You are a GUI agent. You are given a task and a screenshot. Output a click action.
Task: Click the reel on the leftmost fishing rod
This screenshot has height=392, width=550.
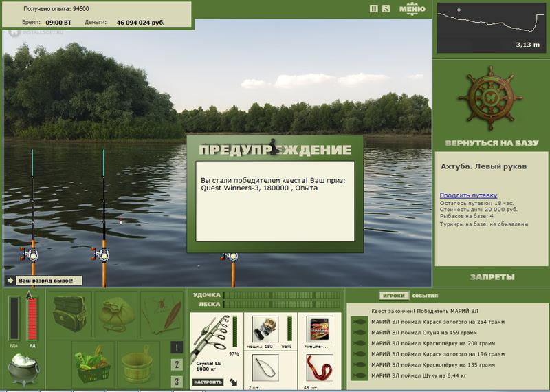[x=30, y=254]
